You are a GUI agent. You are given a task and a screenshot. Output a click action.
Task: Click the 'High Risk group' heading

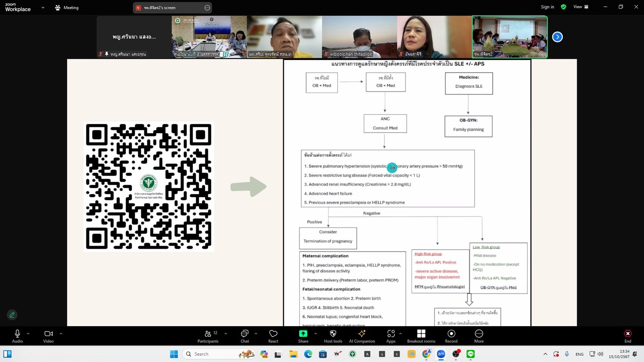(428, 254)
